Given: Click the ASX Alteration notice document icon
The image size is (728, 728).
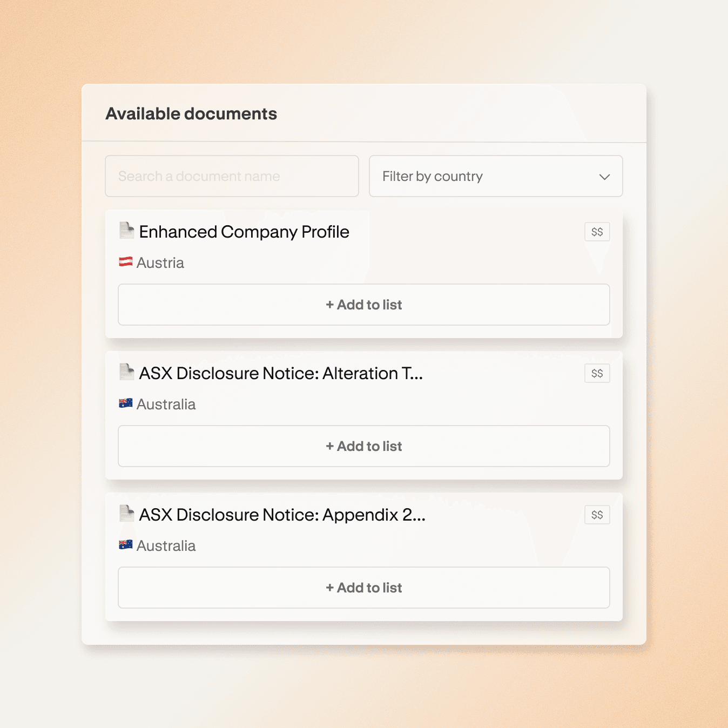Looking at the screenshot, I should click(x=126, y=372).
